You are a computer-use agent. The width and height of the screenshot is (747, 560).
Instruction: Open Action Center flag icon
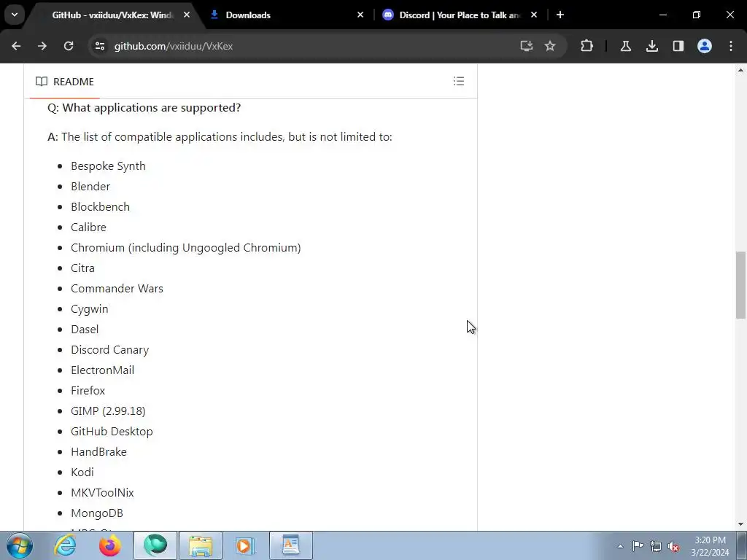coord(638,546)
